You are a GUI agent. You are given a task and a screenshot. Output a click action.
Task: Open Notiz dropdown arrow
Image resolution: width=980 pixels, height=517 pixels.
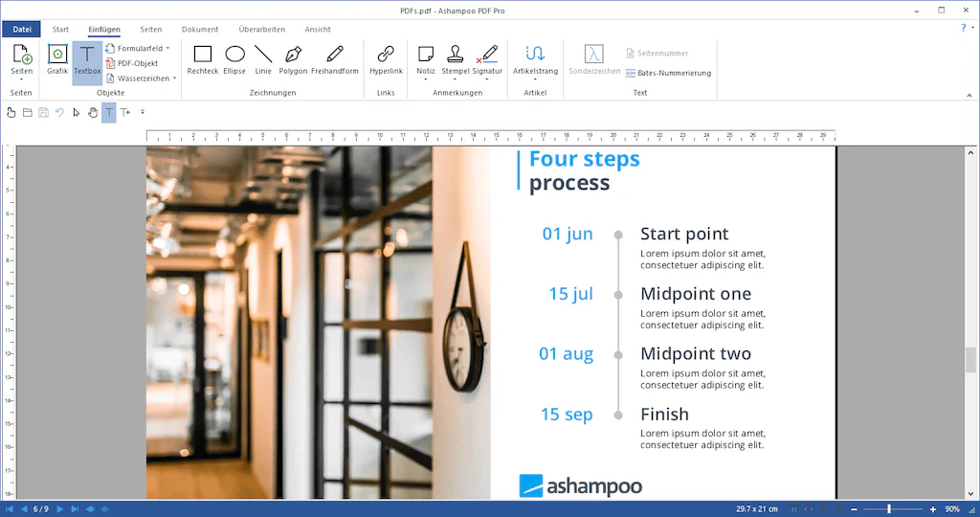coord(426,79)
